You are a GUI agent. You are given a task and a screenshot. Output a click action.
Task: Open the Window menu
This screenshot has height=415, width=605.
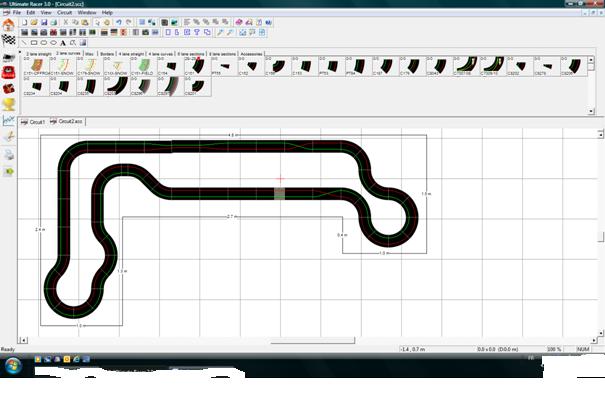coord(87,12)
